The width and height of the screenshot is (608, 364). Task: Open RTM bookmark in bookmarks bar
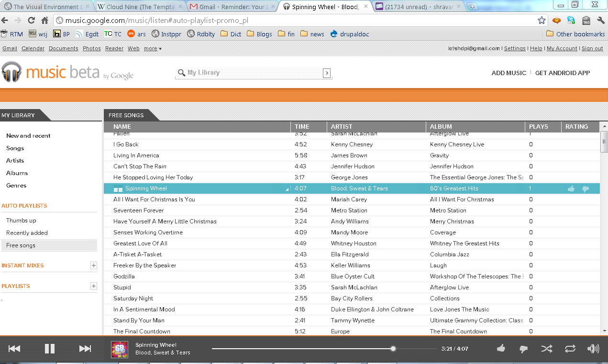[x=11, y=34]
